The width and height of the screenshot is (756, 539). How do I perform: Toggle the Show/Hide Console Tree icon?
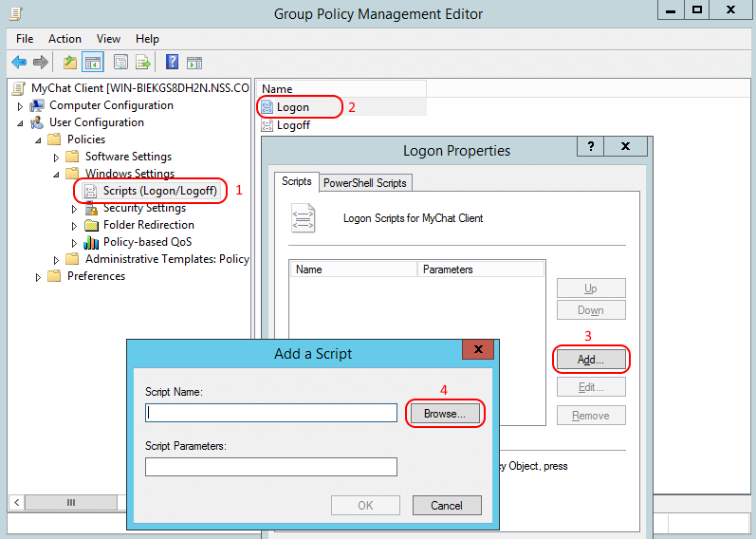[93, 63]
